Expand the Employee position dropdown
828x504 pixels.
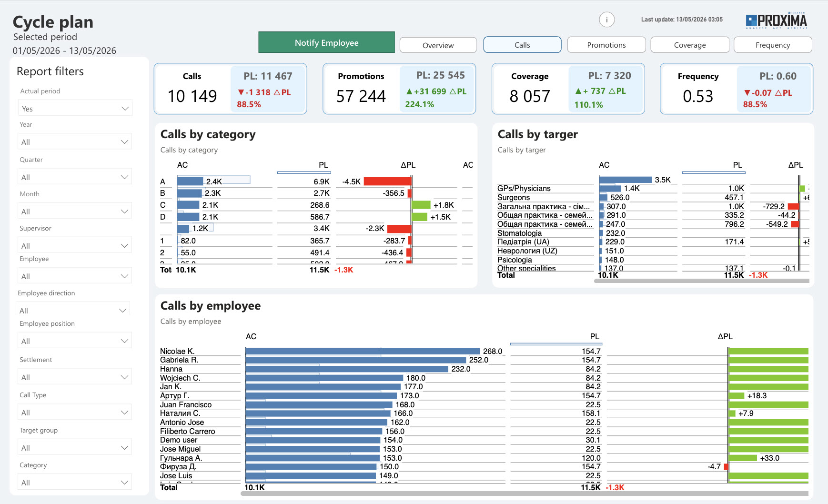(x=75, y=341)
